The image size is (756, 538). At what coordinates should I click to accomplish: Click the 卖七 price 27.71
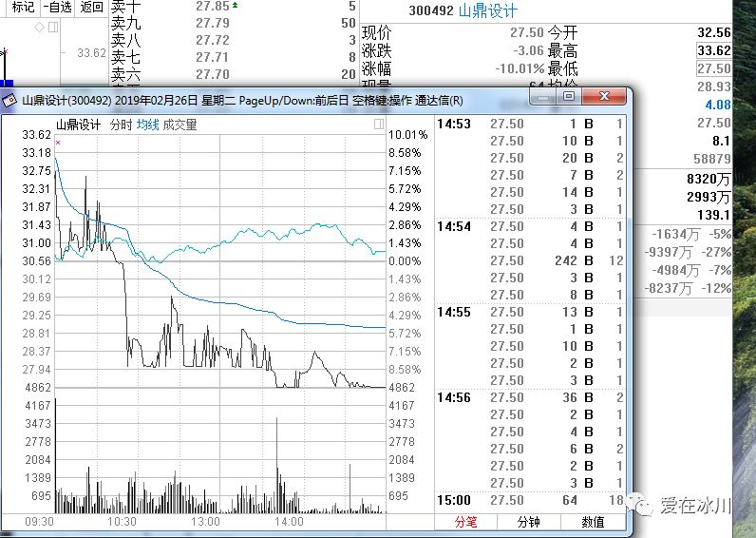(x=212, y=57)
